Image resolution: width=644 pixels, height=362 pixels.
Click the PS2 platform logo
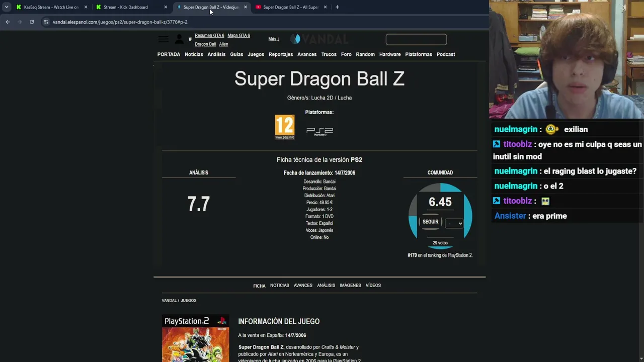point(319,131)
